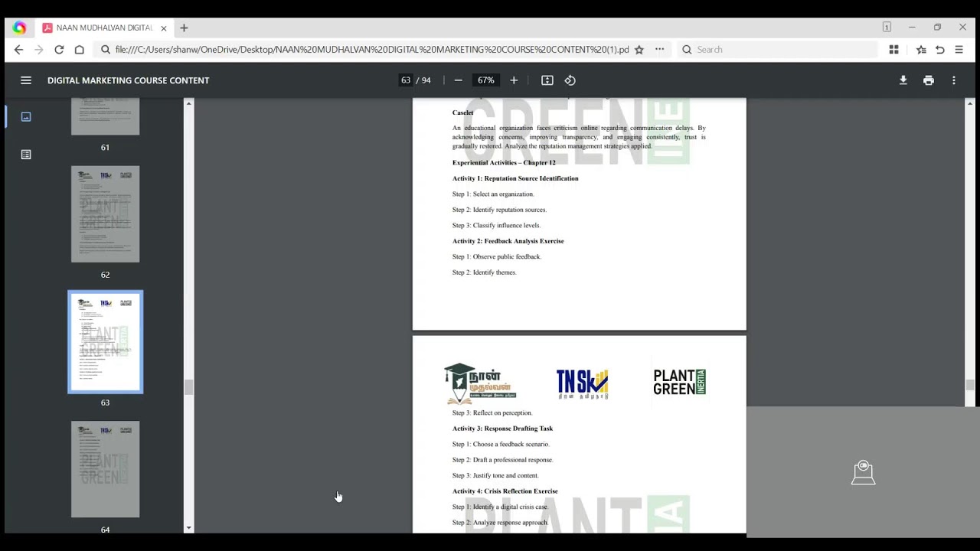Zoom out with the minus icon

pos(459,80)
